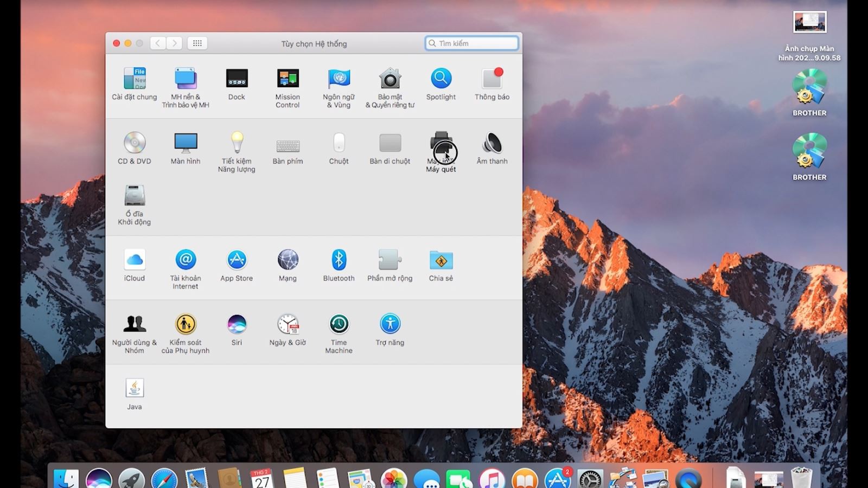Click the iCloud preference icon
868x488 pixels.
[x=134, y=260]
